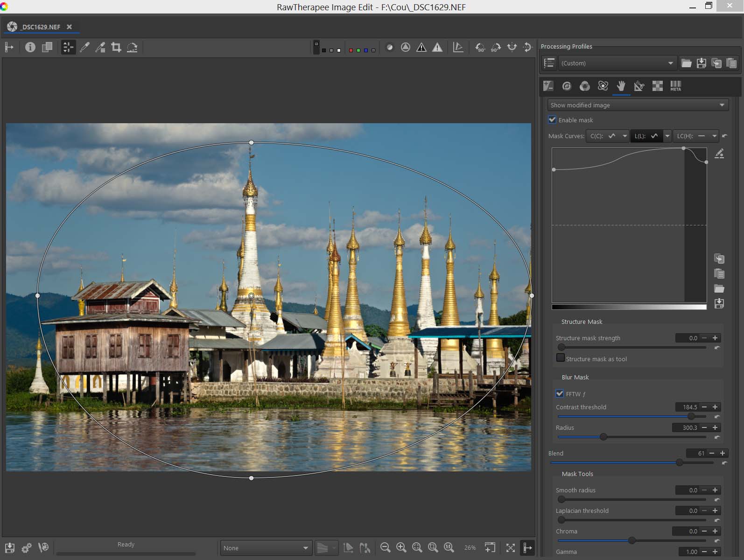Click the straighten/rotate line tool
This screenshot has height=560, width=744.
pos(132,47)
